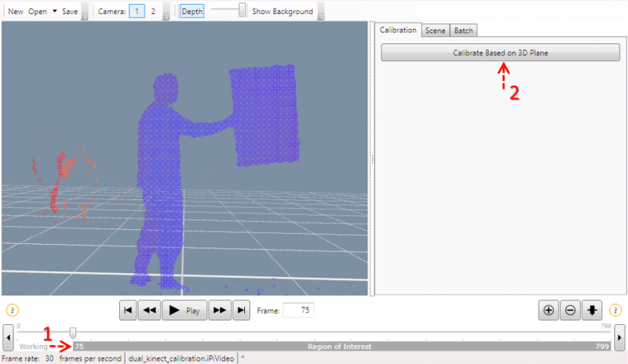
Task: Click the down-arrow button beside zoom controls
Action: coord(592,311)
